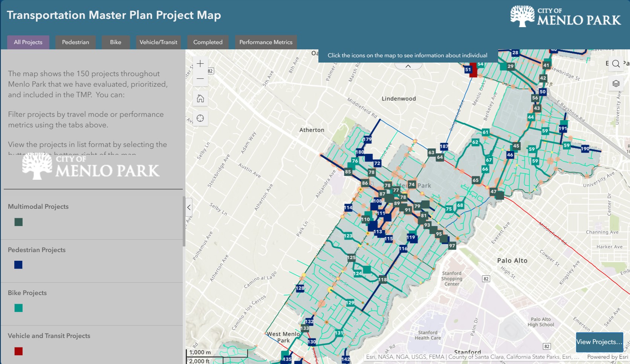This screenshot has width=630, height=364.
Task: Click the Bike Projects teal swatch
Action: (x=18, y=308)
